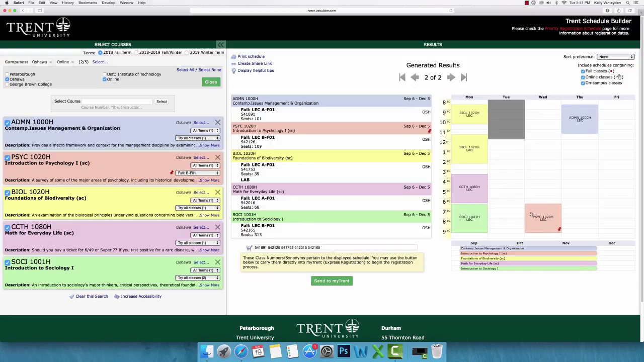Toggle the Full classes filter checkbox

pyautogui.click(x=583, y=71)
